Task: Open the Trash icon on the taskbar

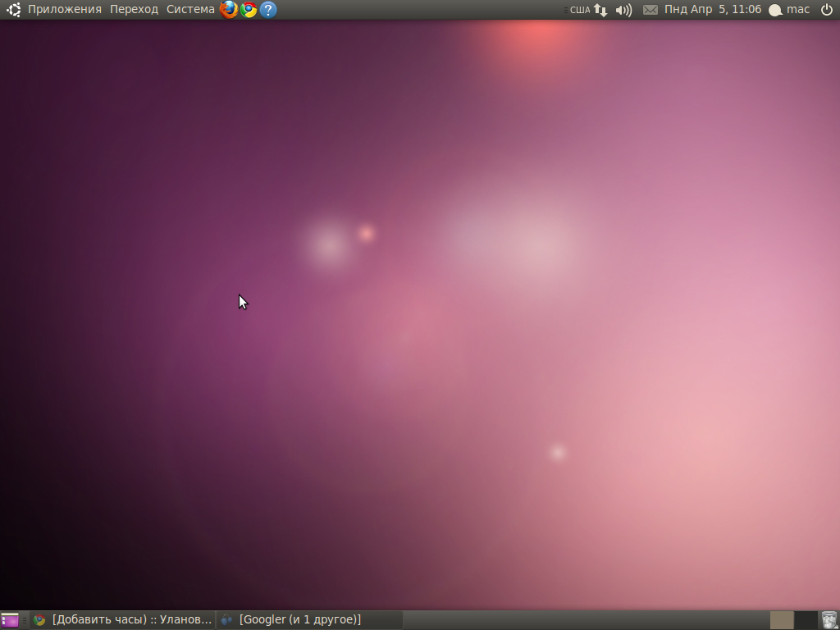Action: point(829,619)
